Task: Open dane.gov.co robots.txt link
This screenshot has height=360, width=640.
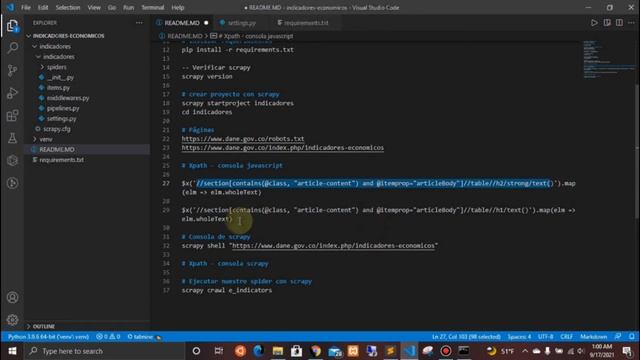Action: click(243, 139)
